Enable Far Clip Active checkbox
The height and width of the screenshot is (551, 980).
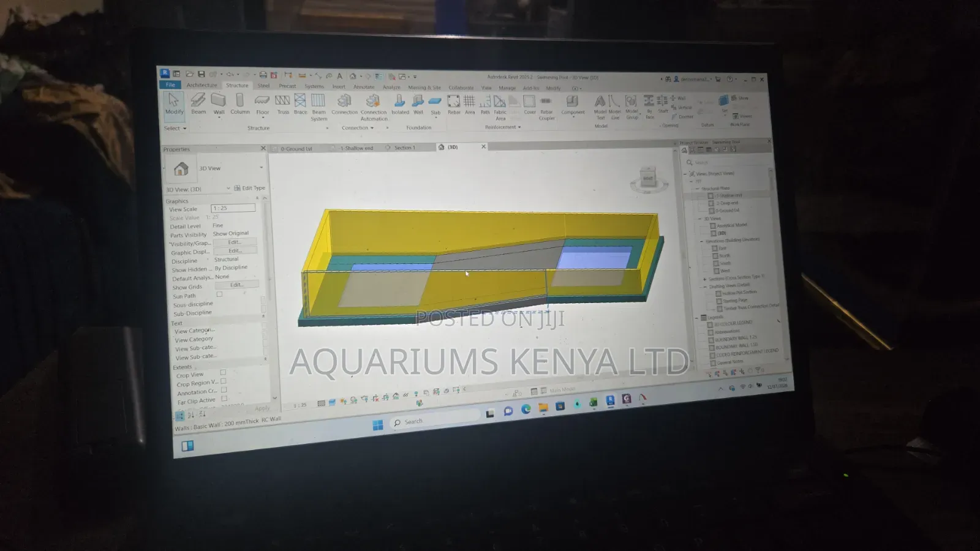tap(224, 399)
